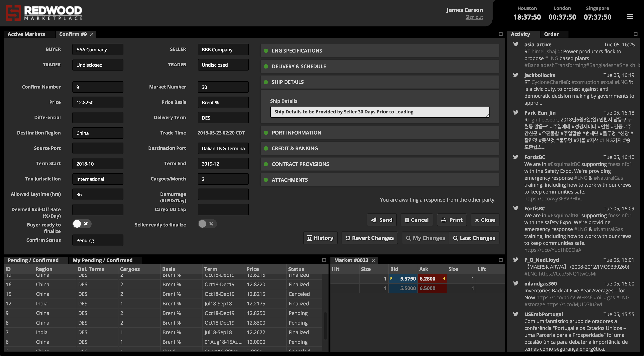
Task: Maximize the Confirm panel
Action: [500, 34]
